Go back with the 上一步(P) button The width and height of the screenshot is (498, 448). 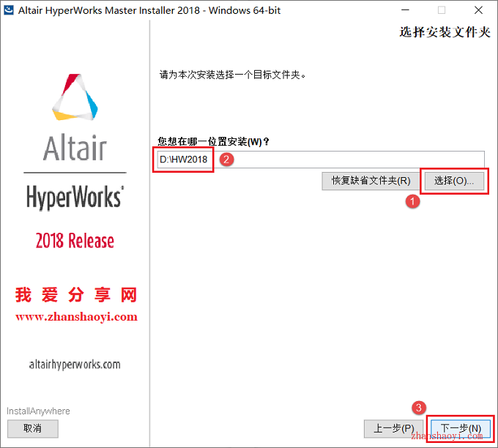pyautogui.click(x=394, y=429)
